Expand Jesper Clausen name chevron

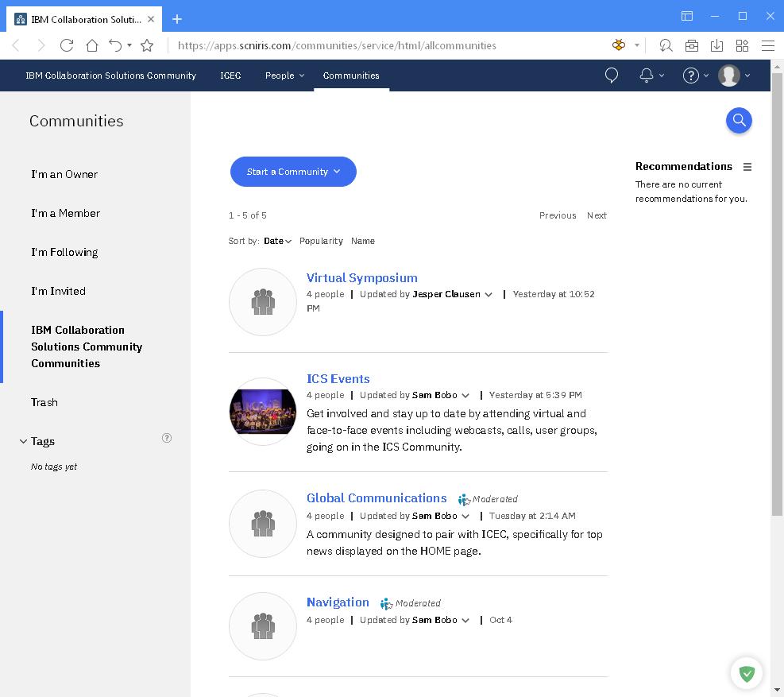coord(489,294)
